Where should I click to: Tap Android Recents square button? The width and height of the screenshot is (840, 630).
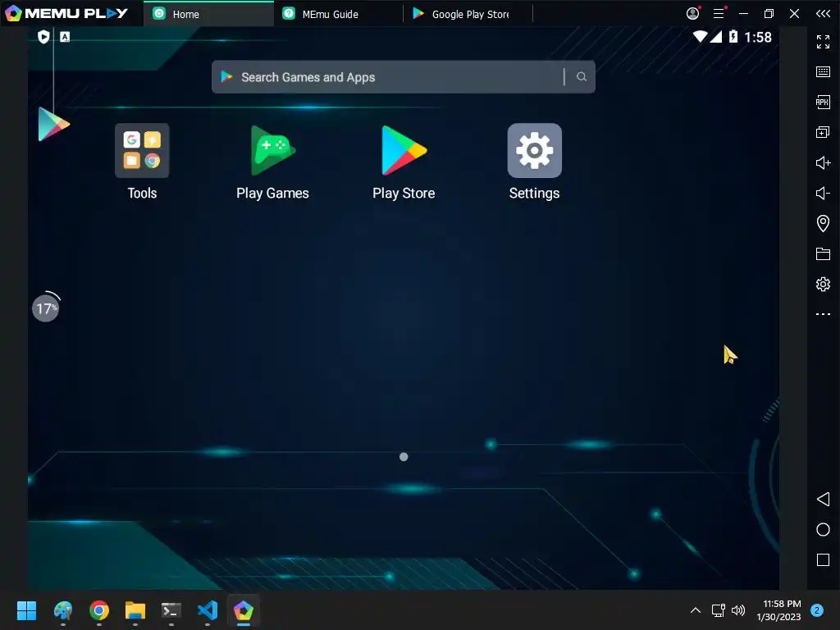[823, 559]
